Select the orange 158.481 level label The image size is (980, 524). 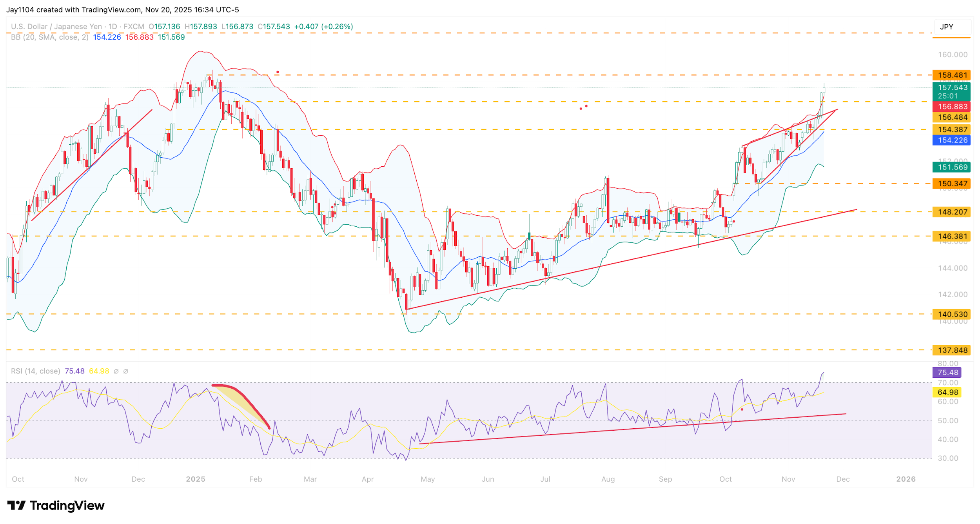(x=951, y=75)
